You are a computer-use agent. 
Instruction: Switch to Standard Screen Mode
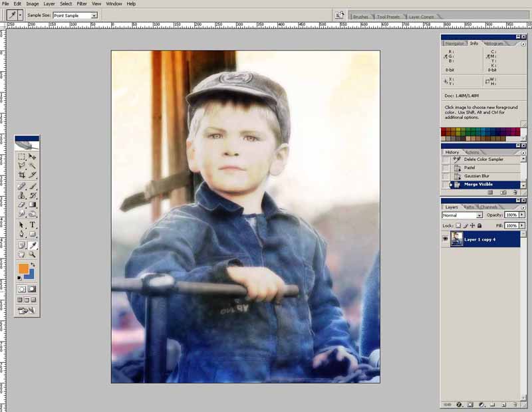(x=20, y=300)
